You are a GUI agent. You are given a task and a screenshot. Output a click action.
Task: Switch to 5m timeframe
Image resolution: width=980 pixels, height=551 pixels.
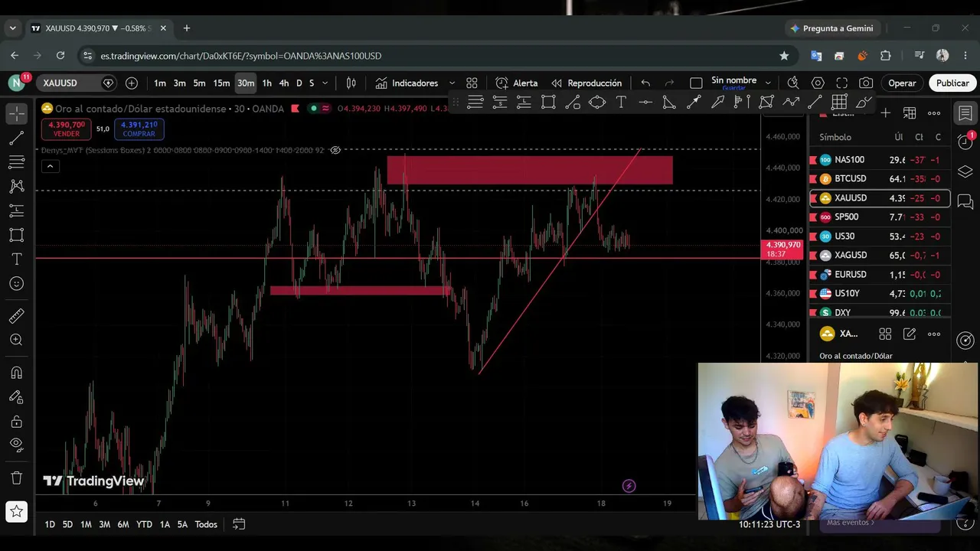pos(199,83)
